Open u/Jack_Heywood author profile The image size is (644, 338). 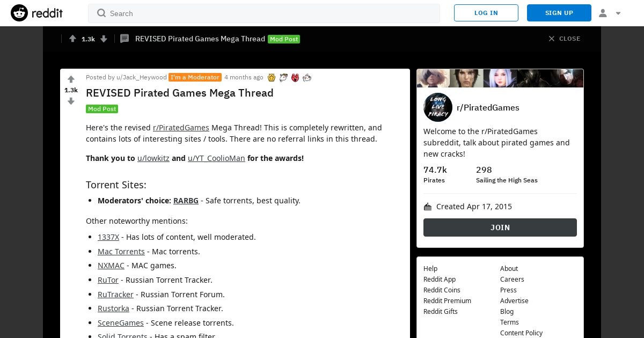142,77
